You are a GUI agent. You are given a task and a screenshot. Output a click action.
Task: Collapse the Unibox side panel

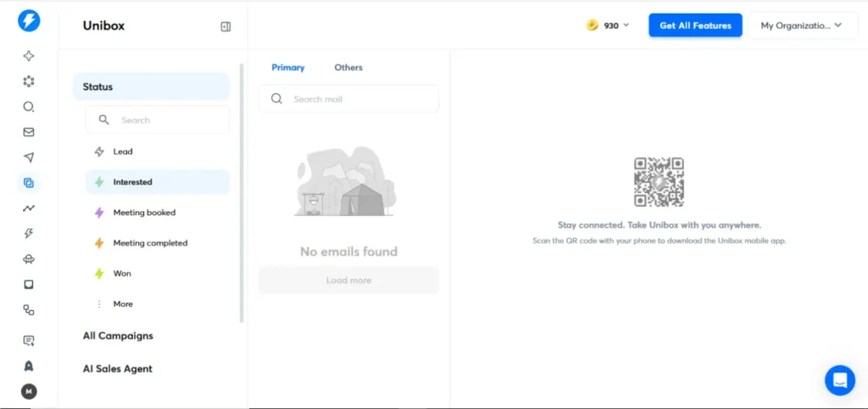[x=225, y=26]
